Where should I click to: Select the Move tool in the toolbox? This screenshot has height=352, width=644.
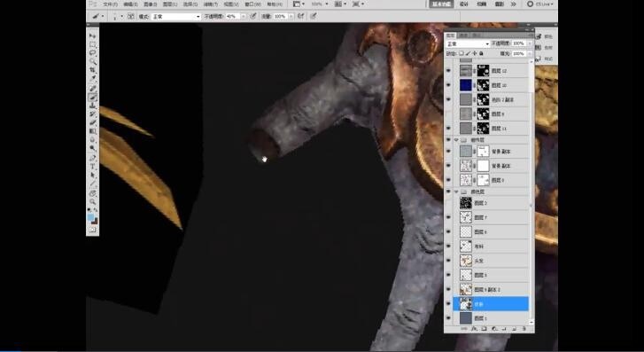coord(92,36)
